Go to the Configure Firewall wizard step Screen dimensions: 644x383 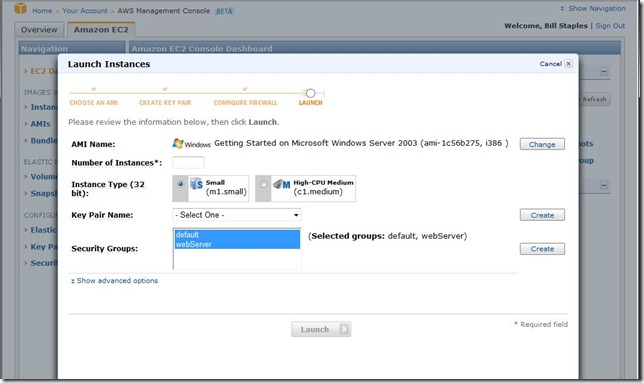(245, 103)
